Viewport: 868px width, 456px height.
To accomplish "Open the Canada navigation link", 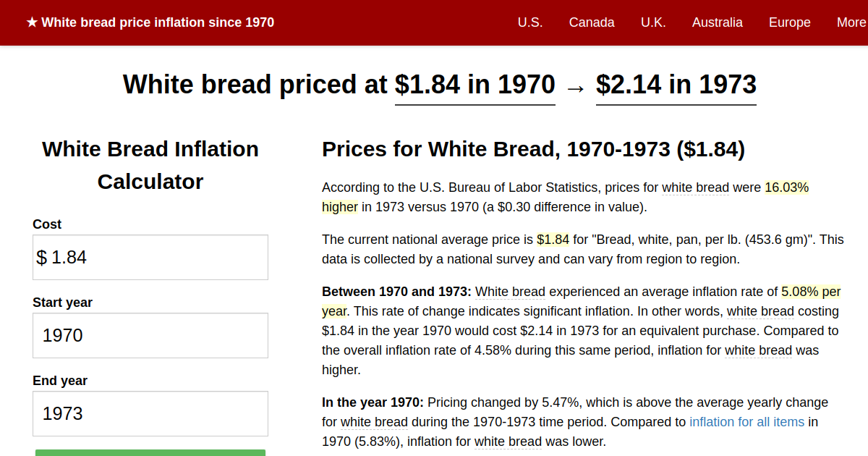I will point(592,22).
